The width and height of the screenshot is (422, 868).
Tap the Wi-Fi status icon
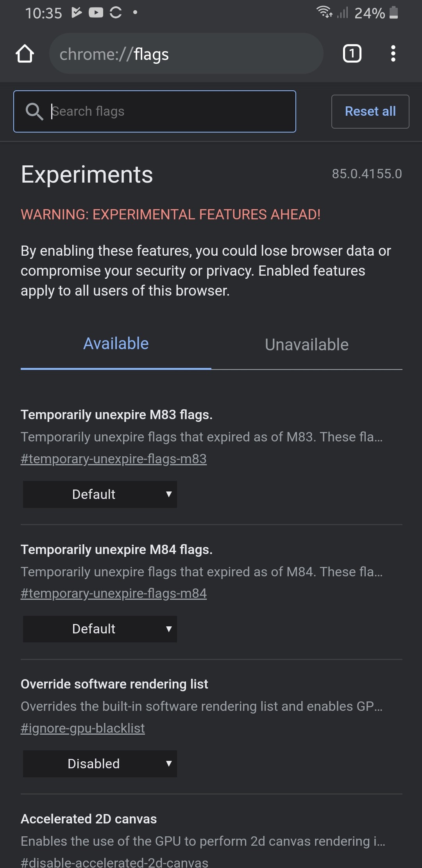point(324,12)
